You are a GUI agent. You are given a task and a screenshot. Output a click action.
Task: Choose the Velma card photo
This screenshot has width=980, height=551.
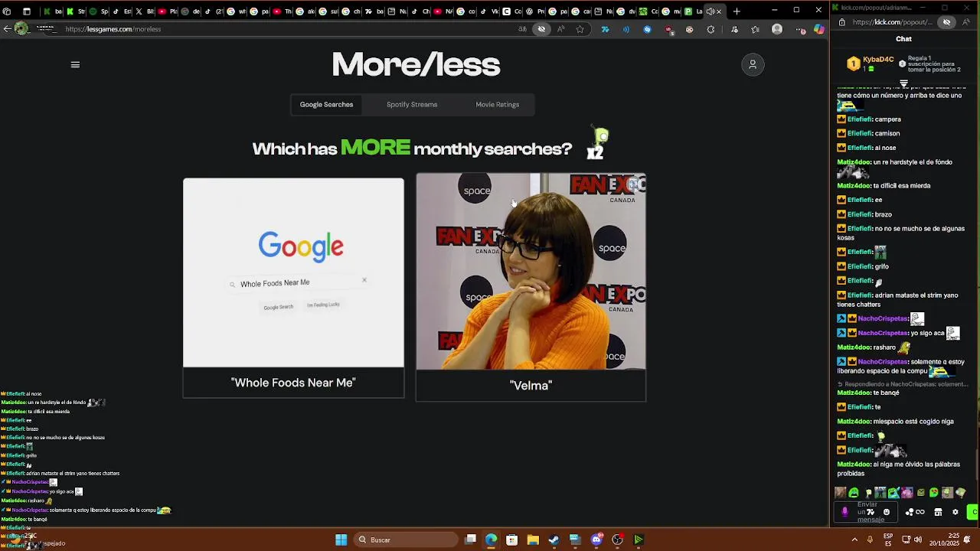pos(531,272)
